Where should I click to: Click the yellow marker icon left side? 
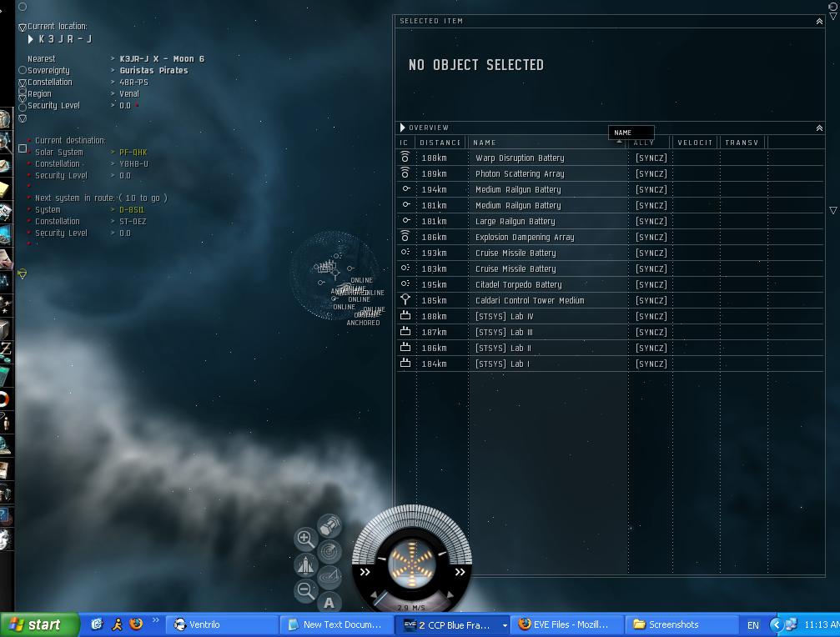[x=22, y=274]
